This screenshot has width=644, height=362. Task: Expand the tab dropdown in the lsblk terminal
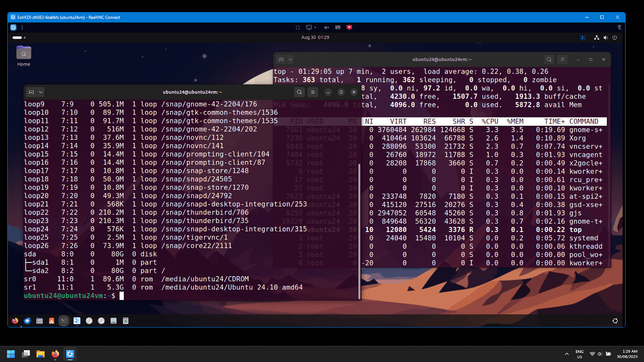click(x=41, y=92)
